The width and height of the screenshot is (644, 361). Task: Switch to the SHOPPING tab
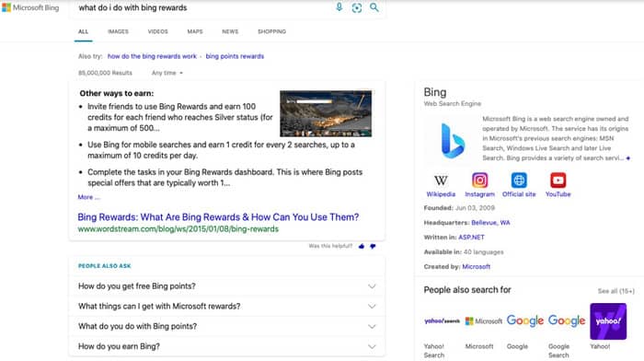pos(272,31)
